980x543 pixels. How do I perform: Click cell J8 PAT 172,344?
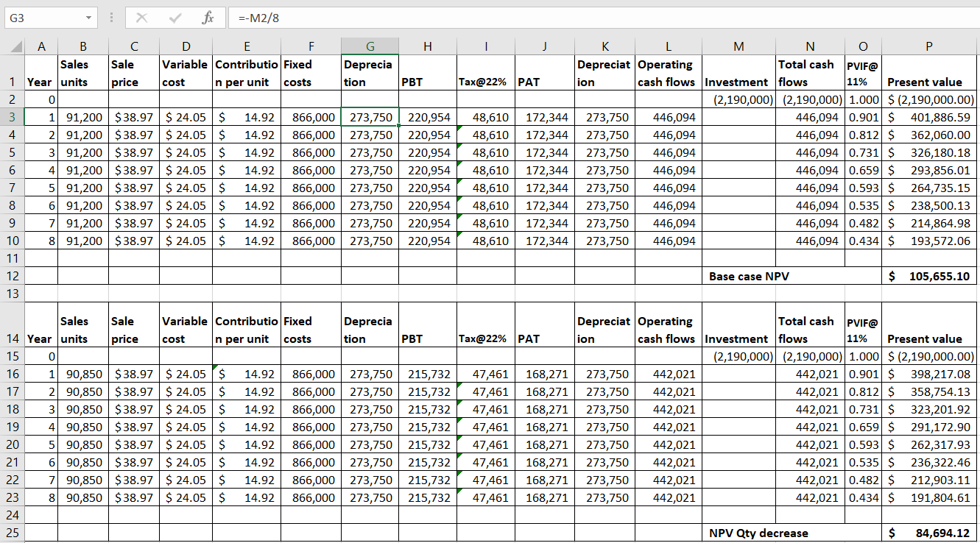543,205
